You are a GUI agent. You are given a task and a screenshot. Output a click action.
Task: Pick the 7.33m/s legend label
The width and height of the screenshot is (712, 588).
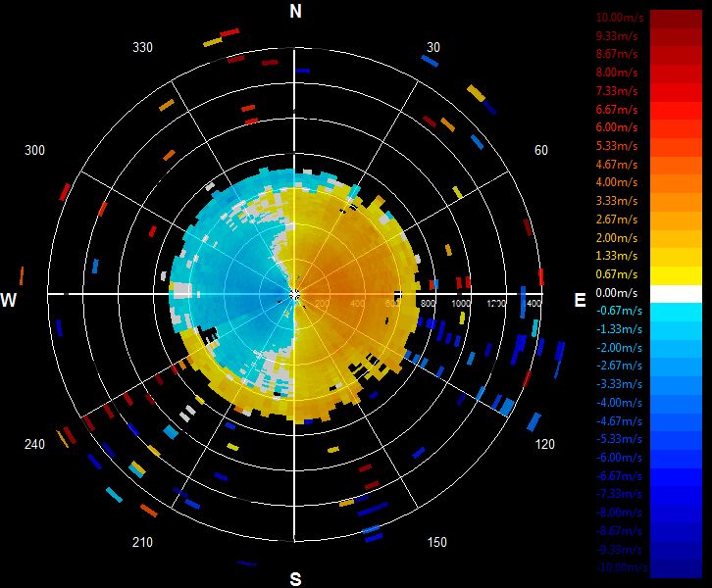[x=617, y=91]
